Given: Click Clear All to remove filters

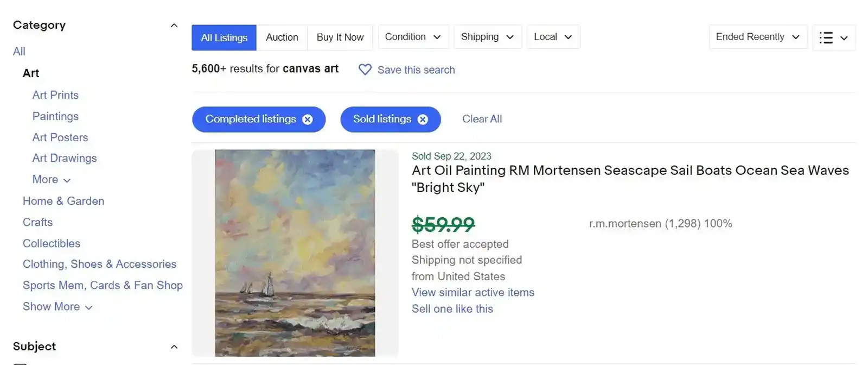Looking at the screenshot, I should (x=482, y=119).
